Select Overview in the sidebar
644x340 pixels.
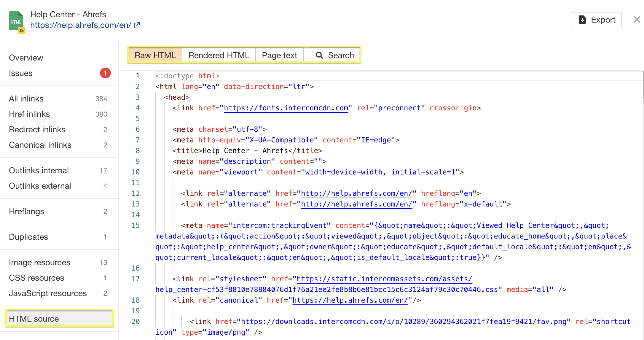(x=26, y=58)
